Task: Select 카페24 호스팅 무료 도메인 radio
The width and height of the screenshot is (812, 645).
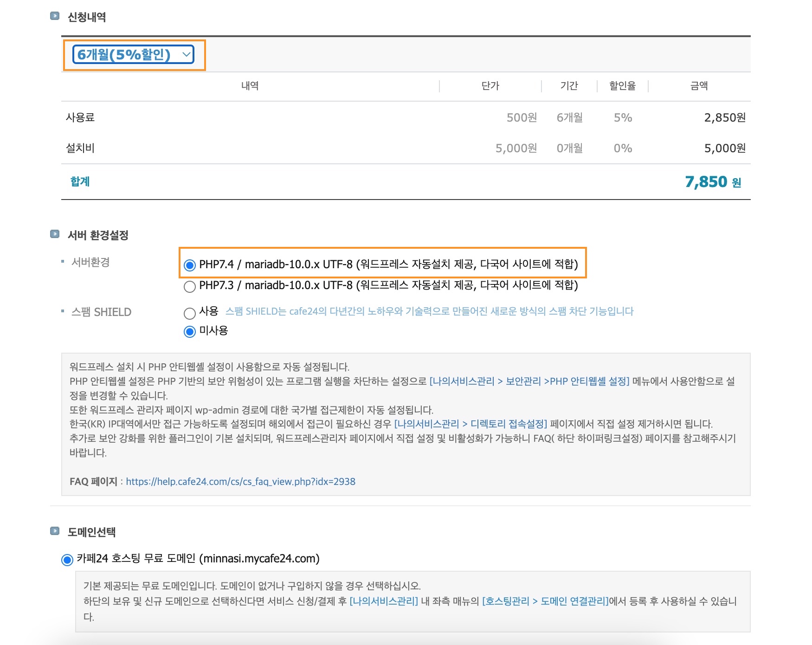Action: pyautogui.click(x=67, y=560)
